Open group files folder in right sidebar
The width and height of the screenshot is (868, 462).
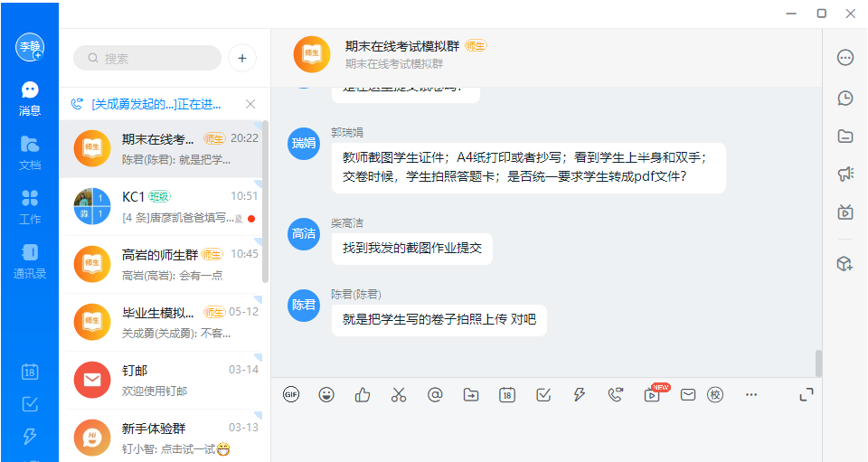click(845, 136)
